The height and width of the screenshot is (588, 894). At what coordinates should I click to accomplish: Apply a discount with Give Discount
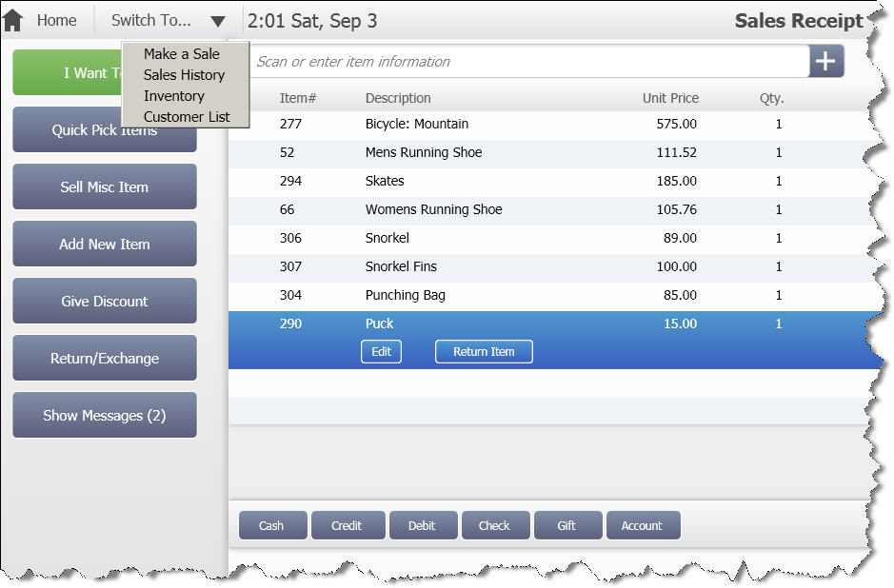tap(105, 302)
